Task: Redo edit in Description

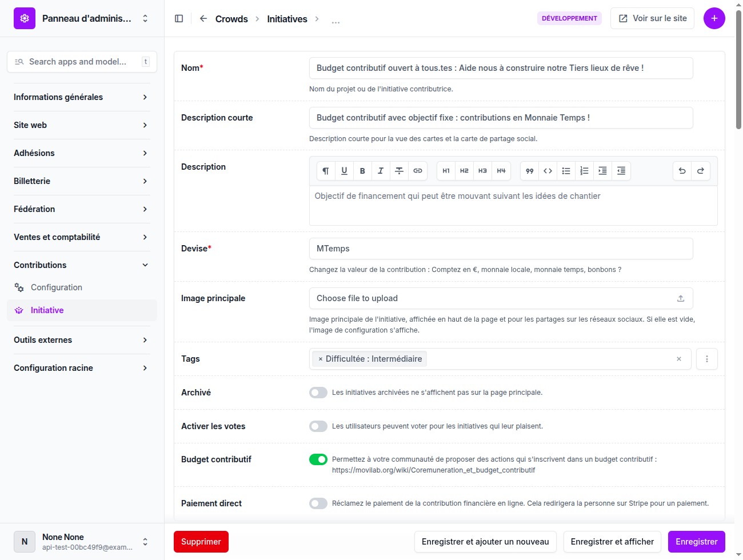Action: tap(701, 171)
